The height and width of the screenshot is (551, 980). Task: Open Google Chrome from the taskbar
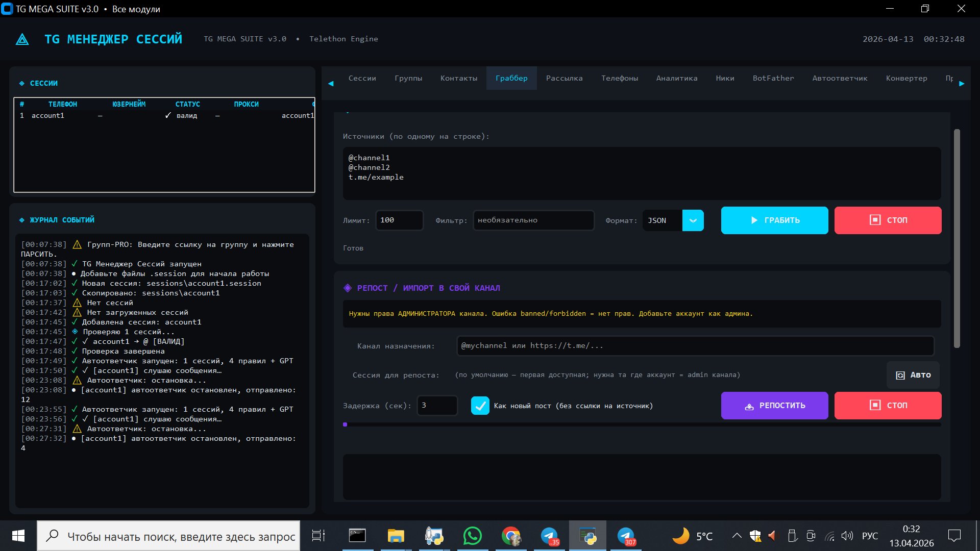pos(511,536)
